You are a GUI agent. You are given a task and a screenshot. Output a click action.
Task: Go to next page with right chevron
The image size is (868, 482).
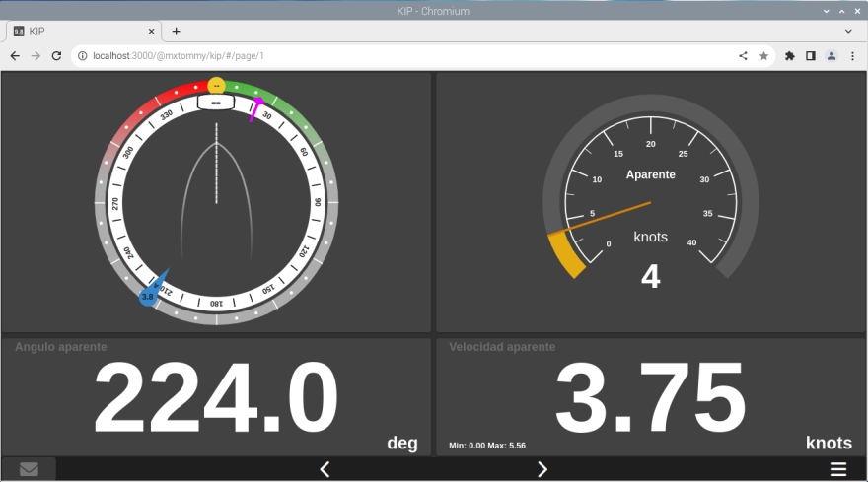click(542, 469)
